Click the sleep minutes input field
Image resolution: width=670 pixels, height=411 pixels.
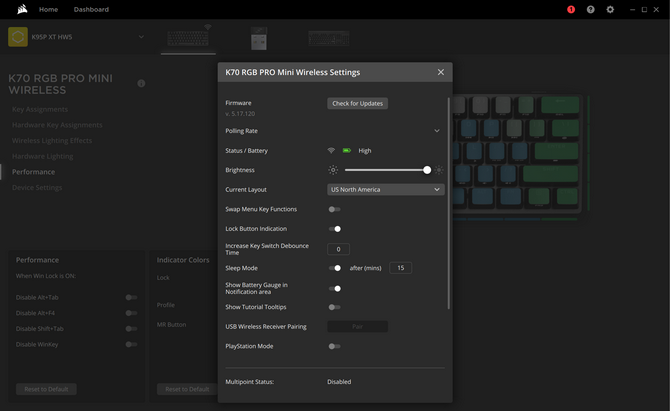pyautogui.click(x=401, y=268)
